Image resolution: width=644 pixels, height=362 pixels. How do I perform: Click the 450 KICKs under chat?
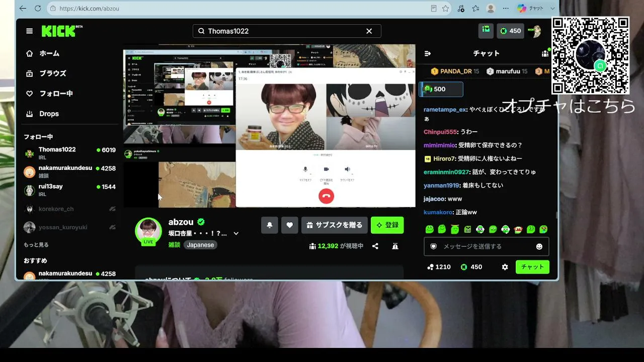point(471,267)
